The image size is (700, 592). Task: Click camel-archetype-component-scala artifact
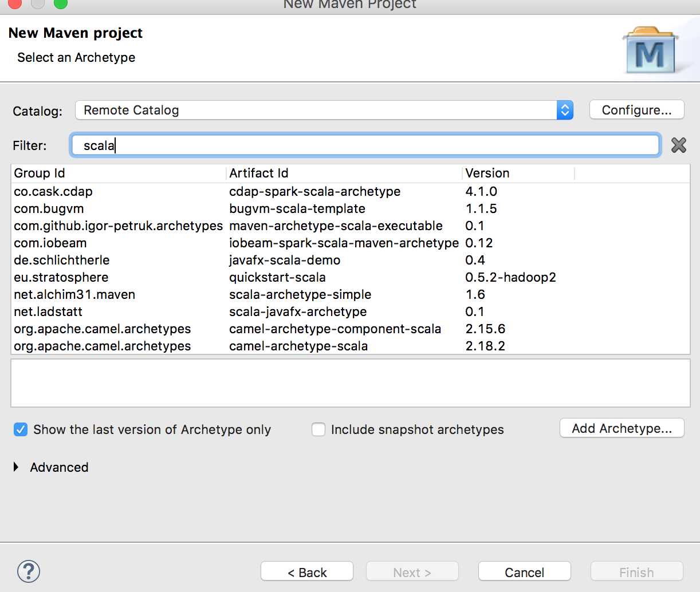click(335, 329)
